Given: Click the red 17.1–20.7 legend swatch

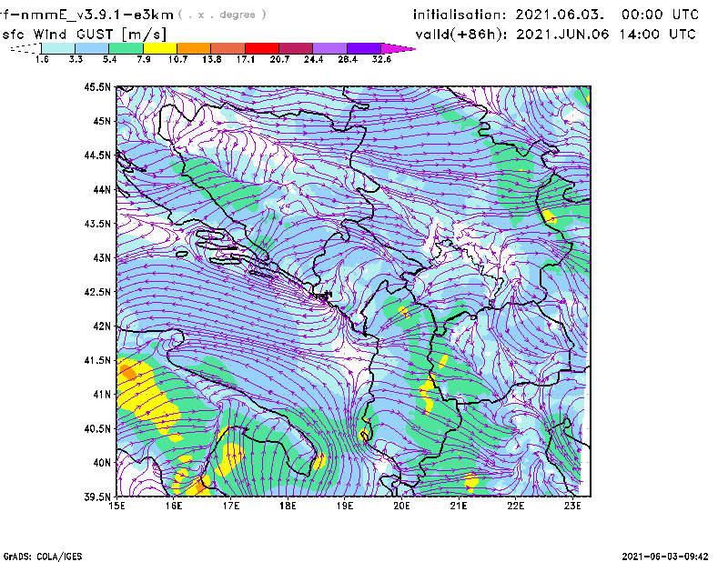Looking at the screenshot, I should coord(262,48).
